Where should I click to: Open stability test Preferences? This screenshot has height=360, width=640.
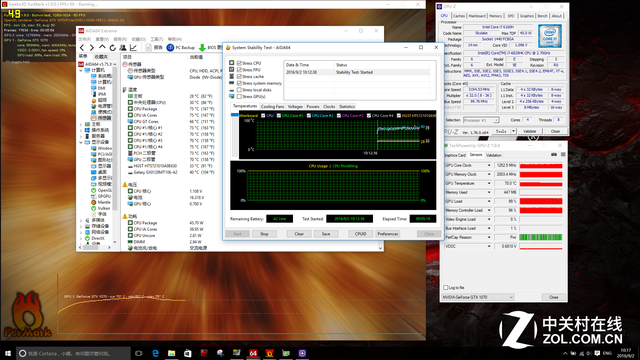tap(387, 234)
